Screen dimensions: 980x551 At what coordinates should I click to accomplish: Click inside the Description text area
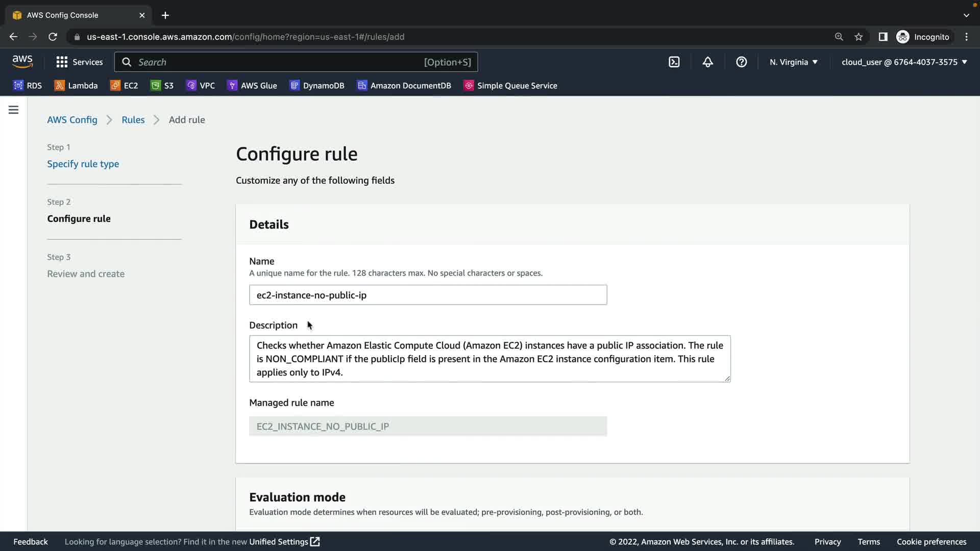pyautogui.click(x=489, y=359)
